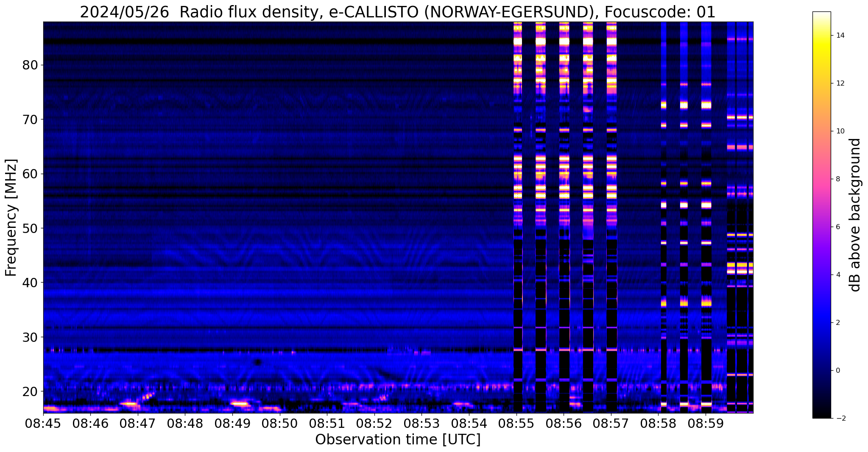This screenshot has width=868, height=452.
Task: Click the colorbar tick label 6
Action: pyautogui.click(x=837, y=227)
